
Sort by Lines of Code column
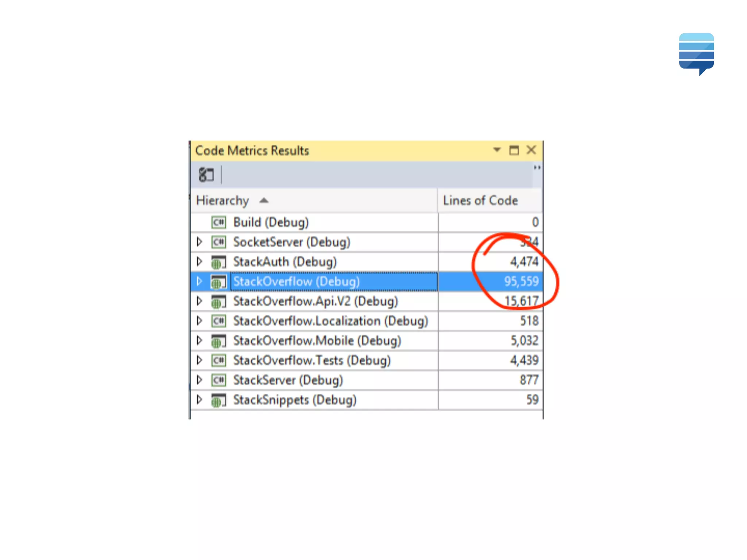click(x=490, y=201)
